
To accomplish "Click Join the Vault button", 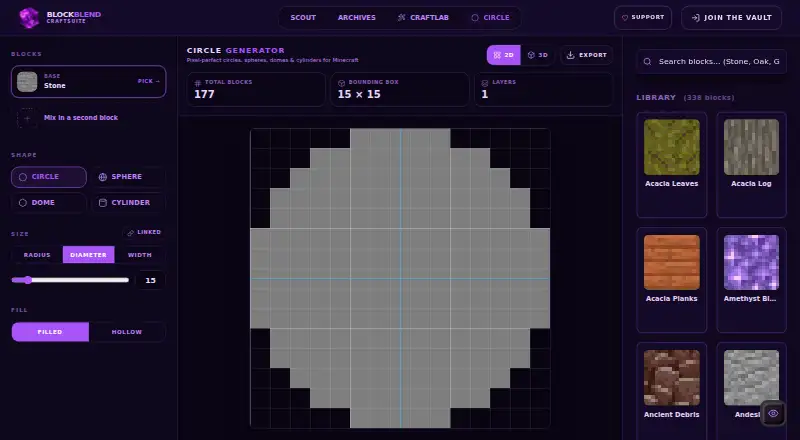I will tap(731, 17).
